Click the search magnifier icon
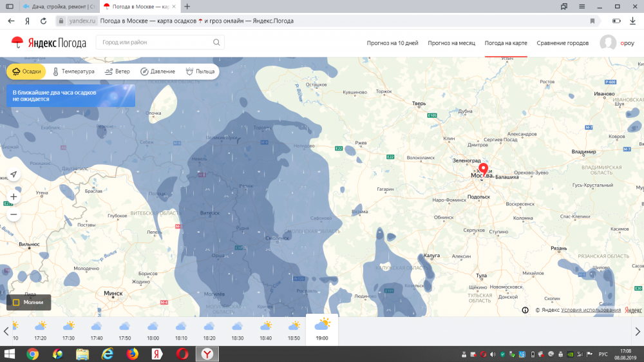The width and height of the screenshot is (644, 362). coord(216,43)
